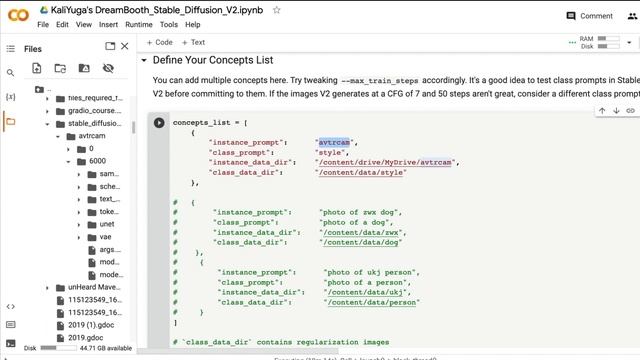Upload a file to session storage
The height and width of the screenshot is (360, 640).
coord(37,68)
